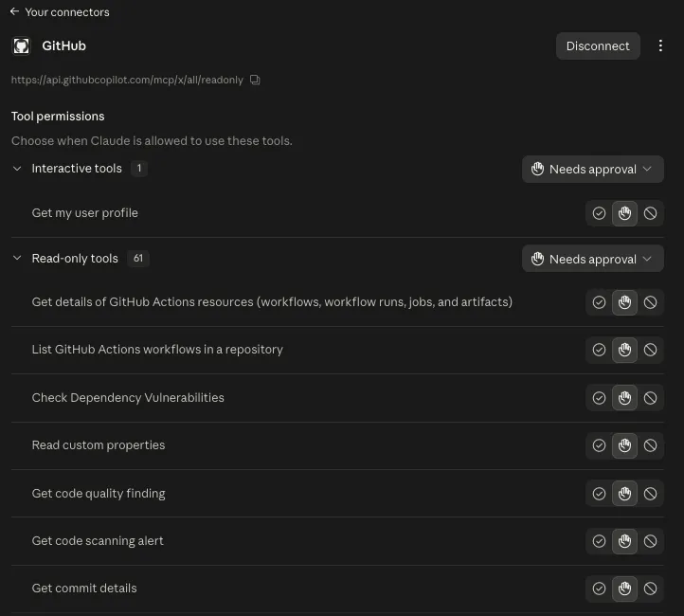Always allow Get my user profile
The image size is (684, 616).
(599, 213)
